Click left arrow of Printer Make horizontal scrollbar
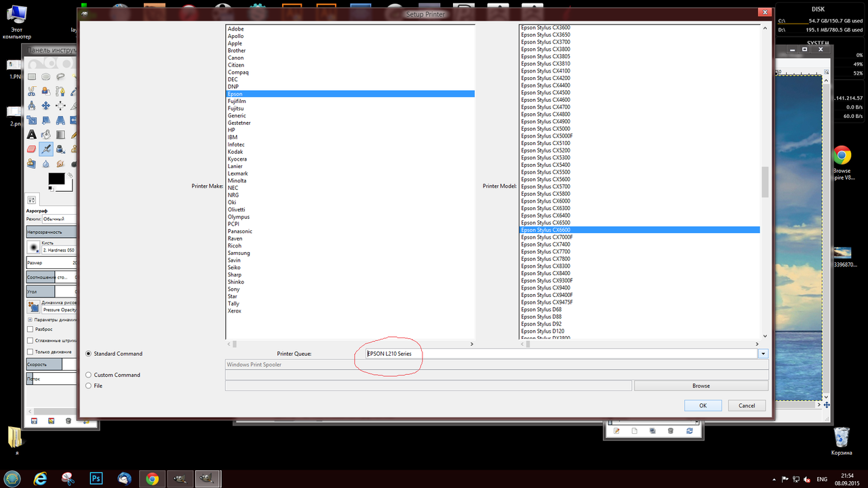The height and width of the screenshot is (488, 868). tap(229, 344)
